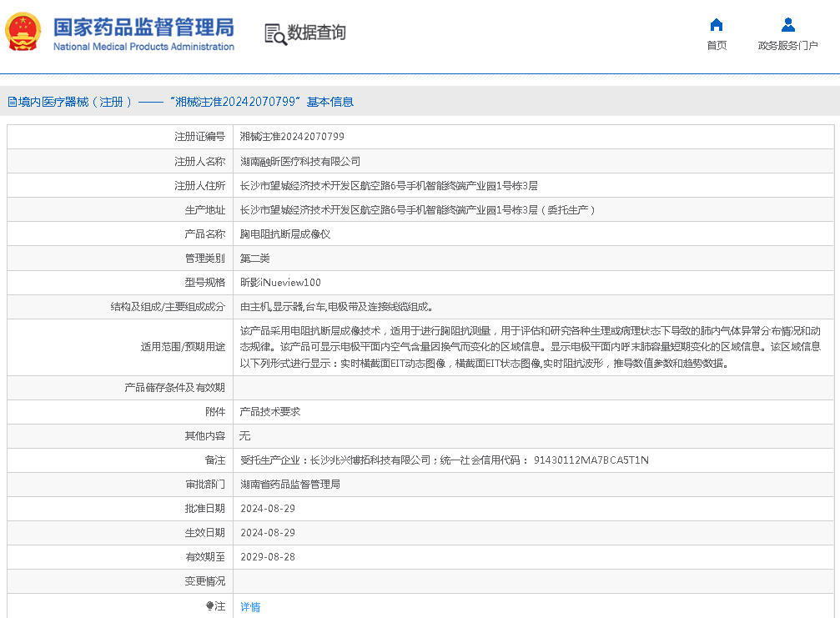The width and height of the screenshot is (840, 618).
Task: Select the registrant name 湖南融昕医疗科技有限公司
Action: pyautogui.click(x=300, y=161)
